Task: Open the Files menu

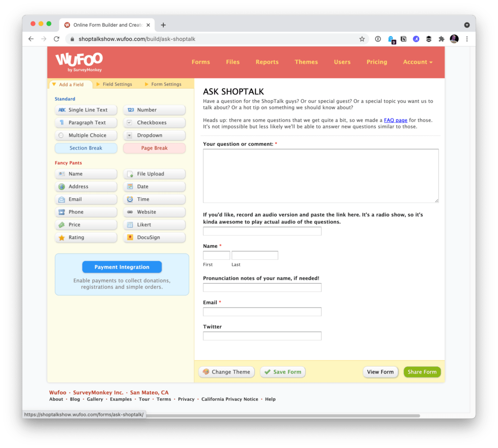Action: tap(233, 62)
